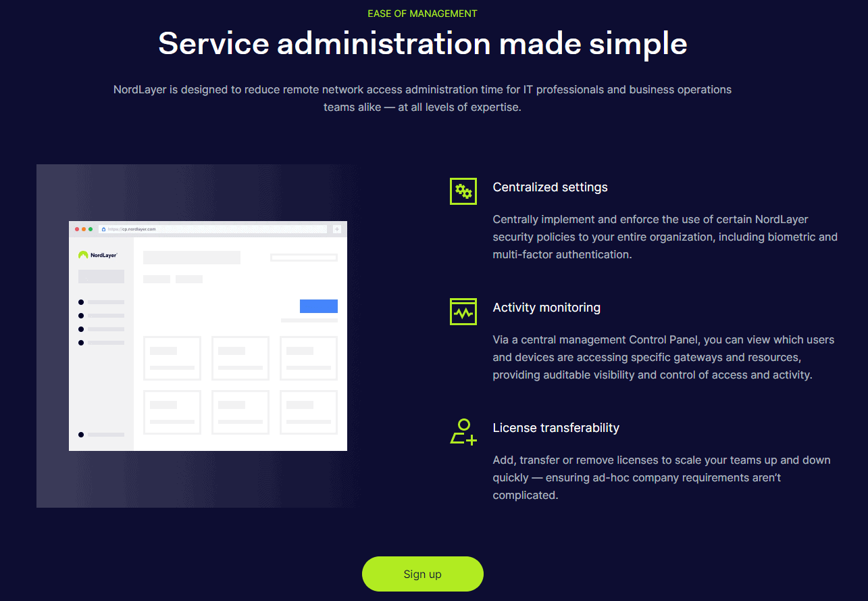Click the NordLayer logo in mockup
The image size is (868, 601).
[x=98, y=255]
